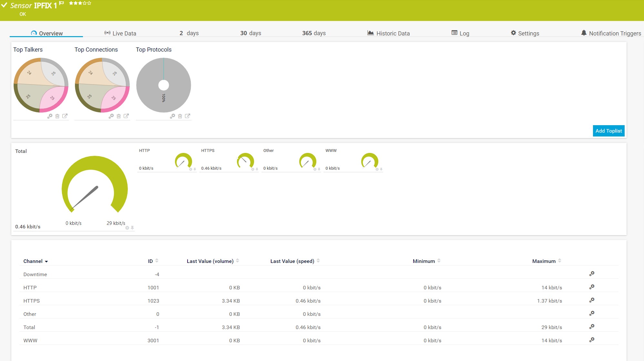Screen dimensions: 644x361
Task: Open the Notification Triggers tab link
Action: pos(611,33)
